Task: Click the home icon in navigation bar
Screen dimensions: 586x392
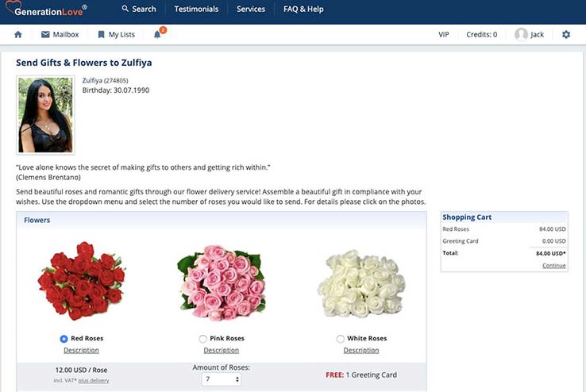Action: pos(18,35)
